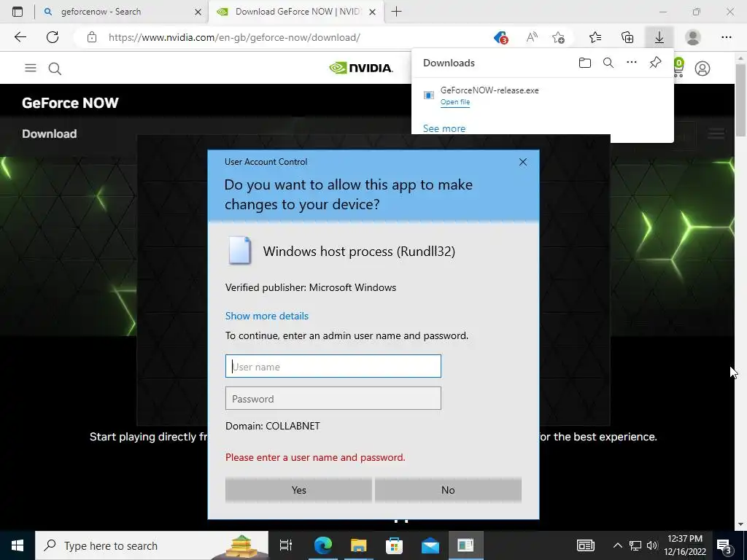Expand Show more details link
This screenshot has height=560, width=747.
pos(267,316)
